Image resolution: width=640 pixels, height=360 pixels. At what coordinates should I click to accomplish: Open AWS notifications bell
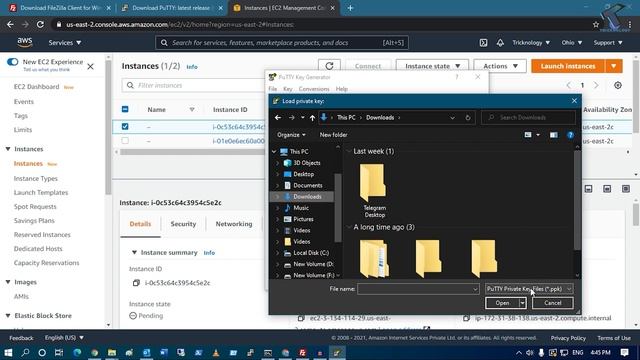[500, 43]
